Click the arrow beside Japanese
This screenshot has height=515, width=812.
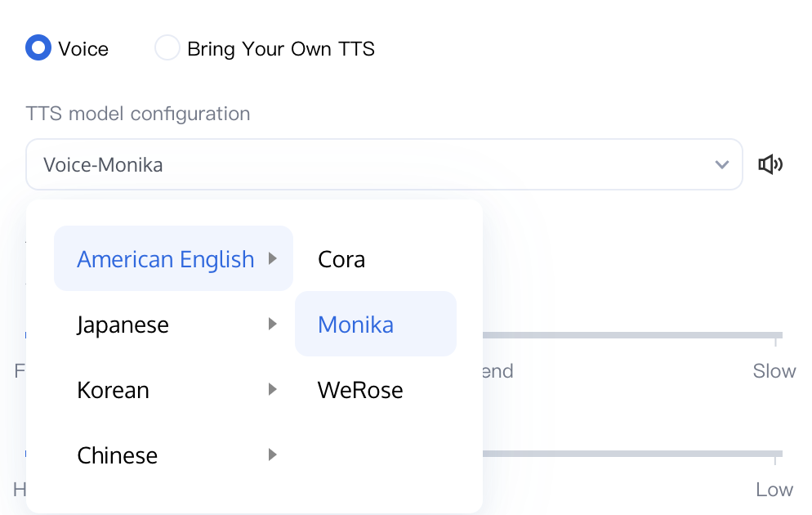pyautogui.click(x=273, y=325)
